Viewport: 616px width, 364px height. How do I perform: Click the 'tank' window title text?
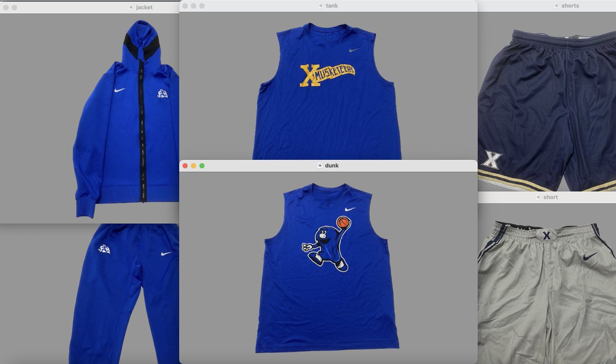(x=332, y=6)
